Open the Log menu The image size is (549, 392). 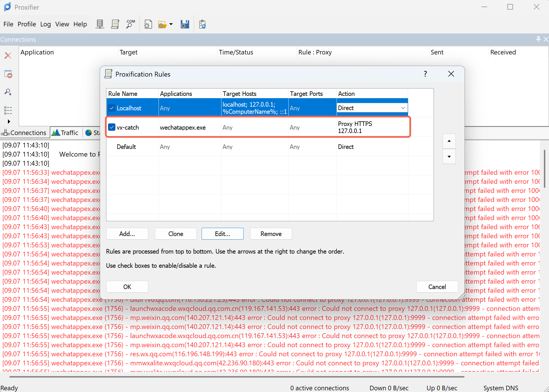coord(45,24)
